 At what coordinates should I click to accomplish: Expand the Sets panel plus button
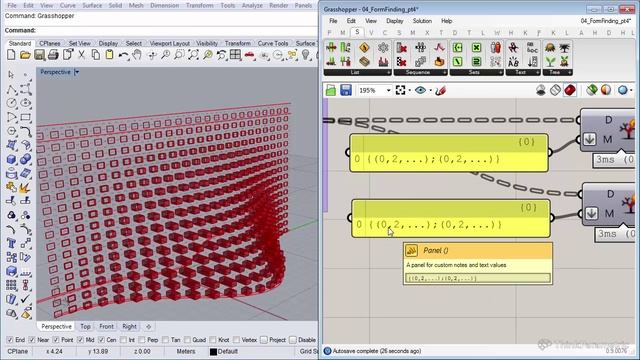coord(500,72)
